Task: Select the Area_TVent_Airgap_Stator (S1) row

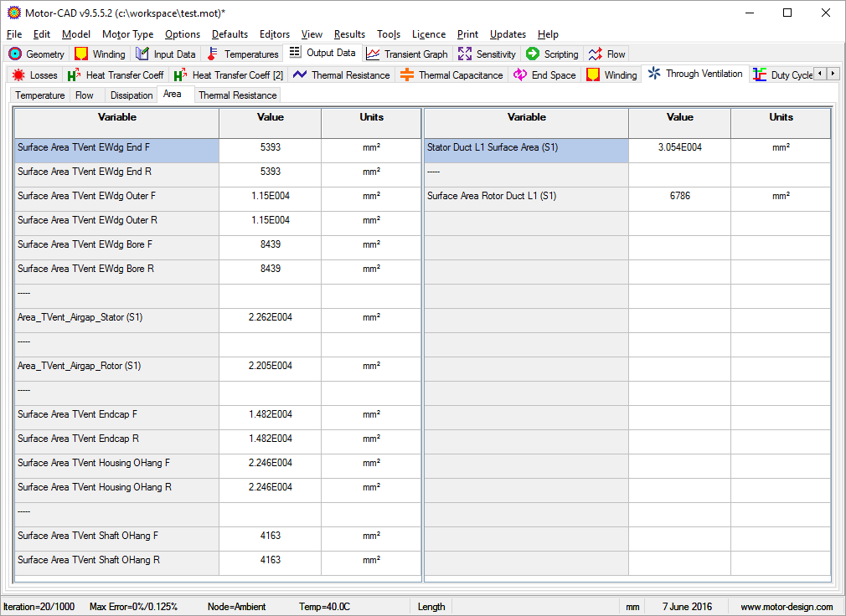Action: click(116, 318)
